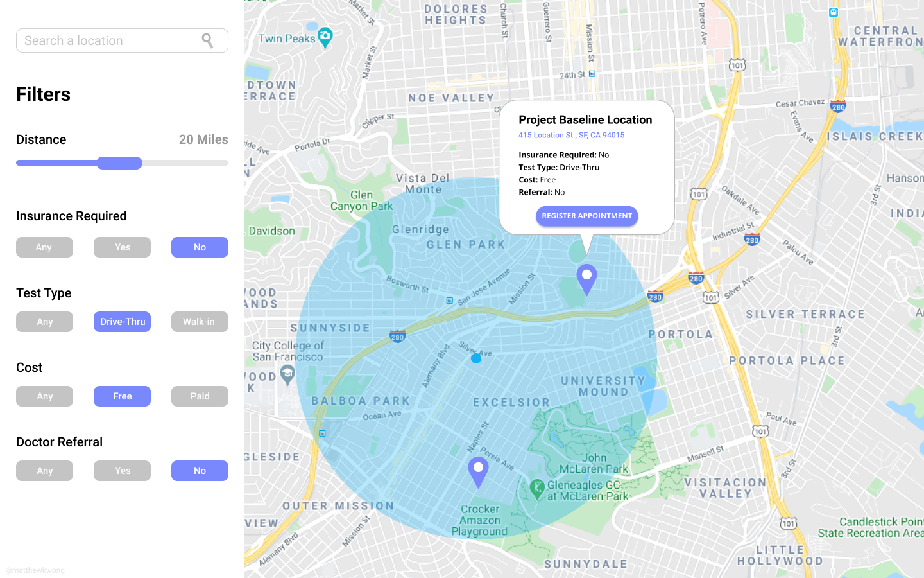
Task: Click the Glen Canyon Park label
Action: tap(361, 200)
